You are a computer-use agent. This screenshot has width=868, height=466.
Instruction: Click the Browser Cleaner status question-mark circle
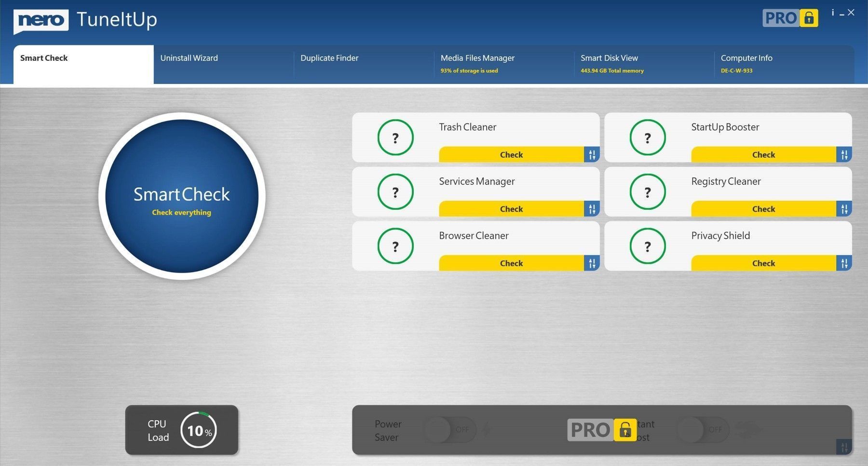tap(395, 246)
